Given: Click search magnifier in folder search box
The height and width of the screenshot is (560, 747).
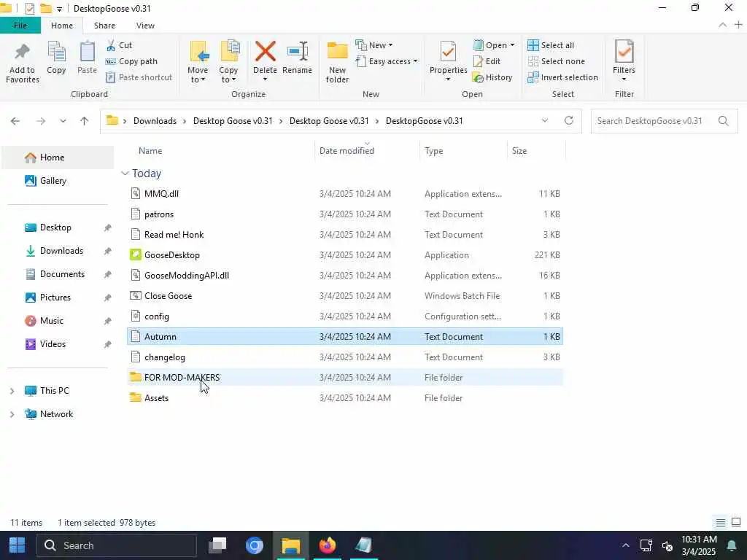Looking at the screenshot, I should point(723,121).
